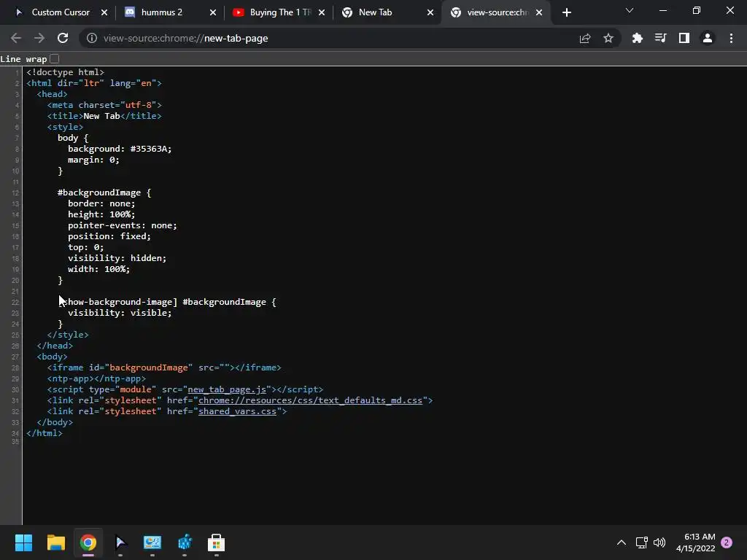This screenshot has height=560, width=747.
Task: Click the meta charset utf-8 line
Action: point(104,105)
